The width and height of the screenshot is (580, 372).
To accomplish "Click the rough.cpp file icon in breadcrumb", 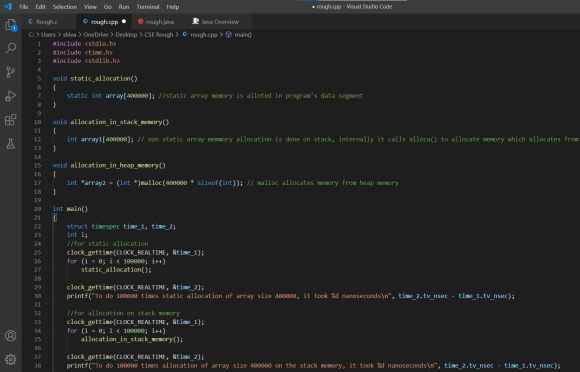I will [x=185, y=34].
